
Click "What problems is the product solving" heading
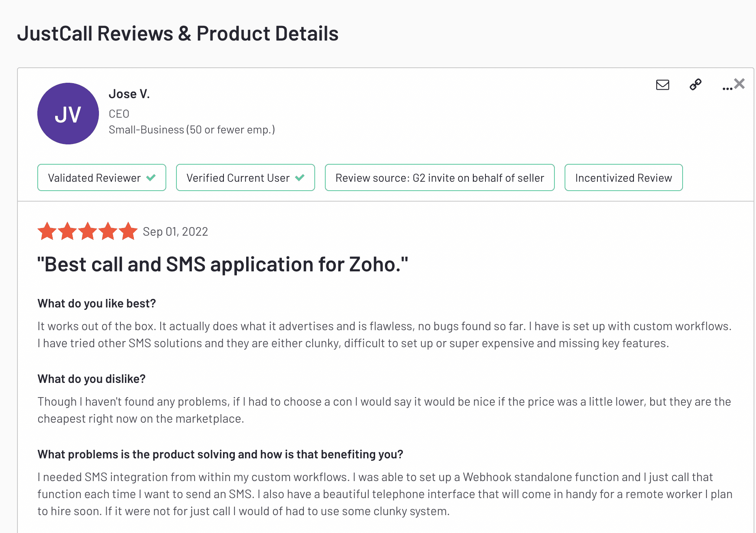coord(221,454)
